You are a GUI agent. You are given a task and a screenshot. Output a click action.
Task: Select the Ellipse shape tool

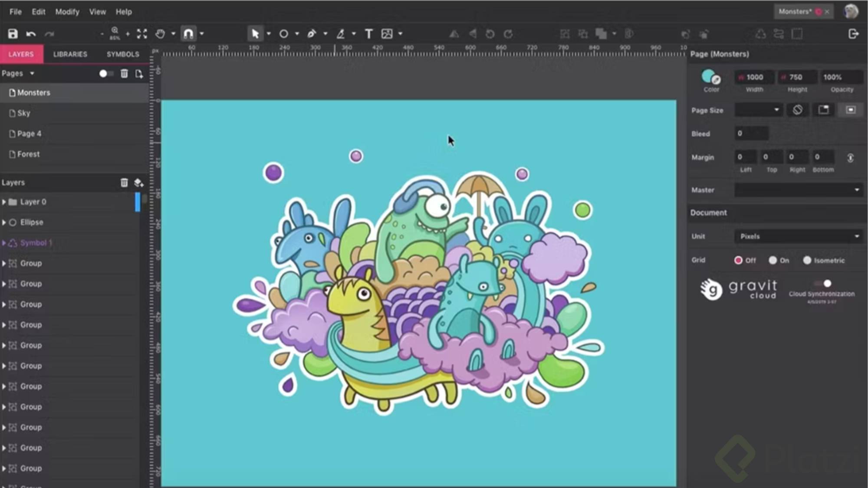[284, 34]
